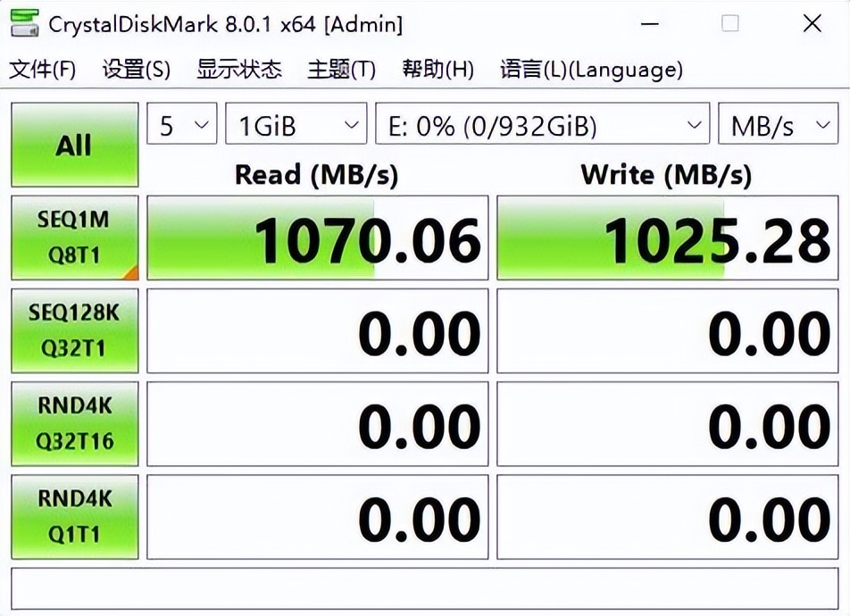850x616 pixels.
Task: Open the test count dropdown showing 5
Action: pyautogui.click(x=180, y=123)
